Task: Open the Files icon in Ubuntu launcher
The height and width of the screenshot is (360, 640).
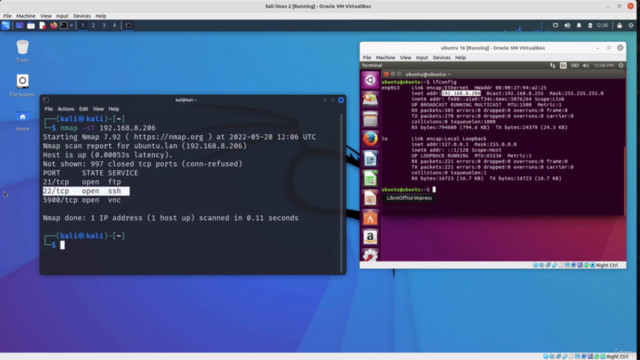Action: pyautogui.click(x=370, y=119)
